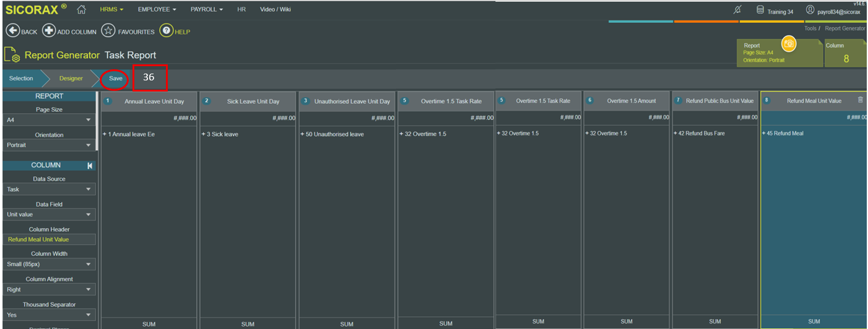The image size is (868, 329).
Task: Click column badge number 2
Action: [207, 101]
